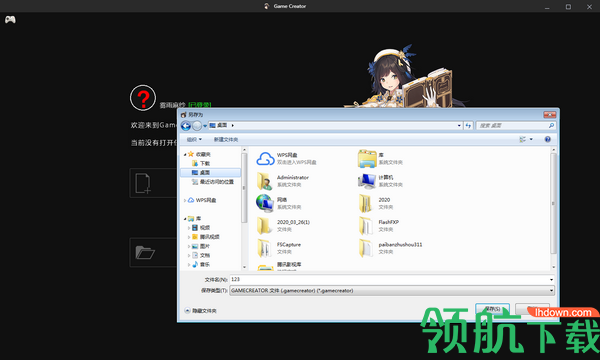
Task: Click the new project page icon
Action: [x=143, y=183]
